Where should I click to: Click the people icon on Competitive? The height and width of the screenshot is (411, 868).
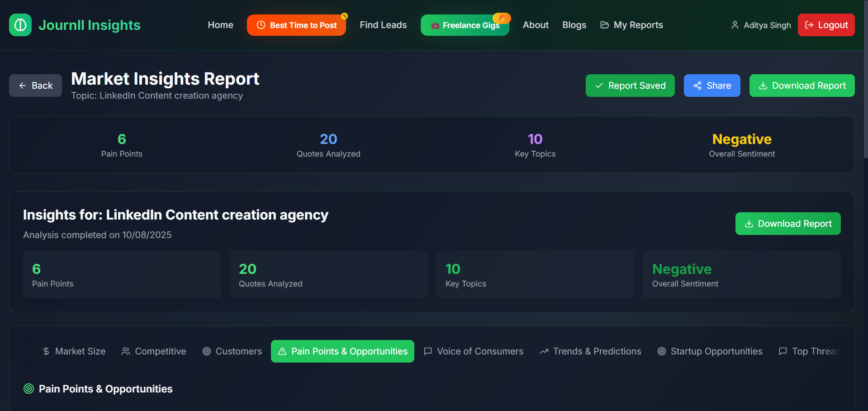coord(126,351)
